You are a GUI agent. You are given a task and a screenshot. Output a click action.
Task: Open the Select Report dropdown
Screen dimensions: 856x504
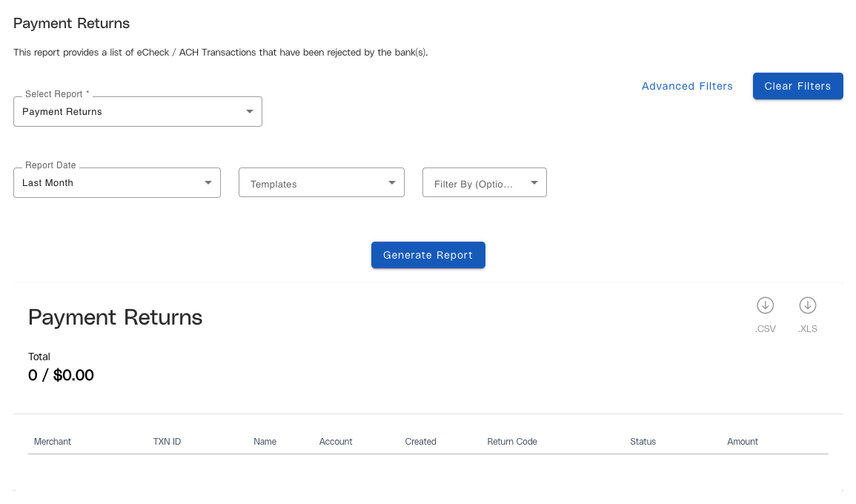[x=138, y=112]
